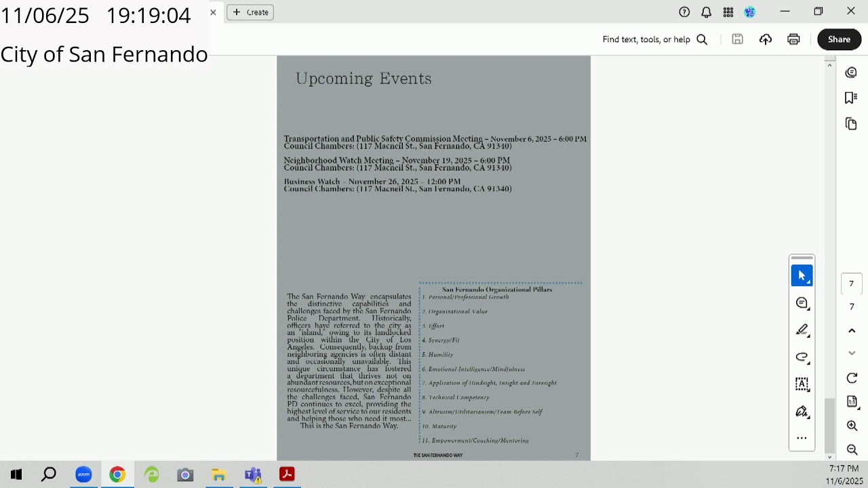Screen dimensions: 868x488
Task: Click the search magnifier next to Find text
Action: coord(702,39)
